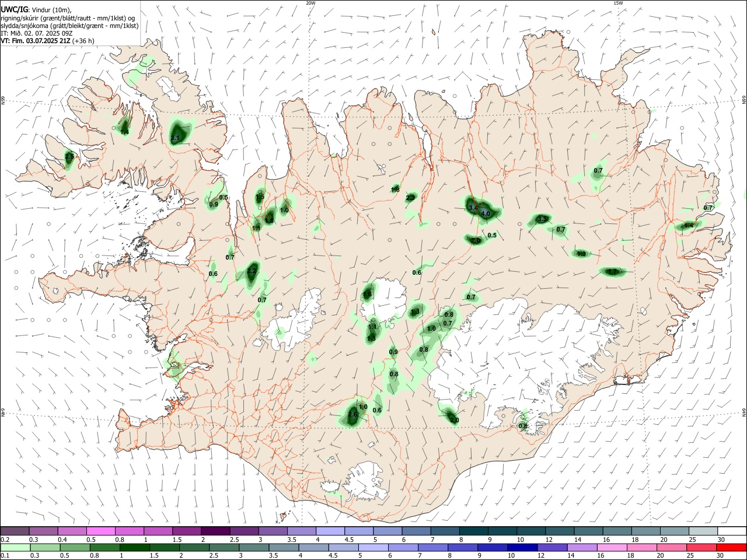Click the darkest green rain swatch between 1 and 1.5
Screen dimensions: 747x560
point(134,547)
